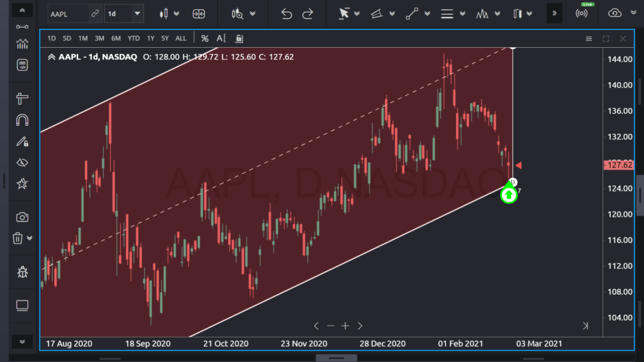Toggle percent scale mode
The height and width of the screenshot is (362, 644).
click(204, 38)
